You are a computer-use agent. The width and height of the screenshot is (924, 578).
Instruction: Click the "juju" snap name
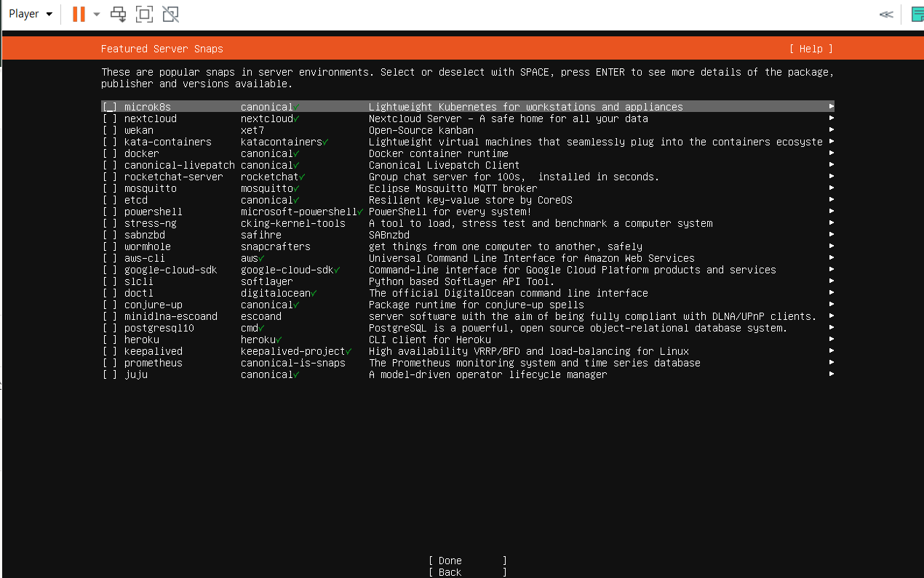[136, 374]
